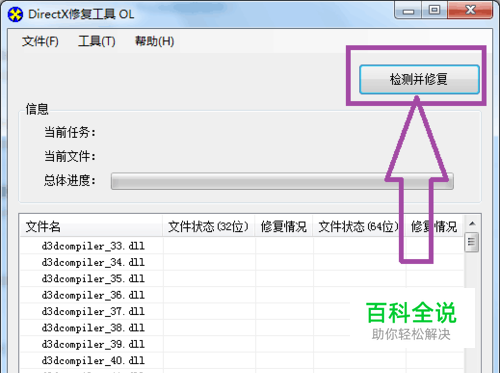Click the 文件状态(32位) column header
Image resolution: width=500 pixels, height=373 pixels.
pos(209,227)
